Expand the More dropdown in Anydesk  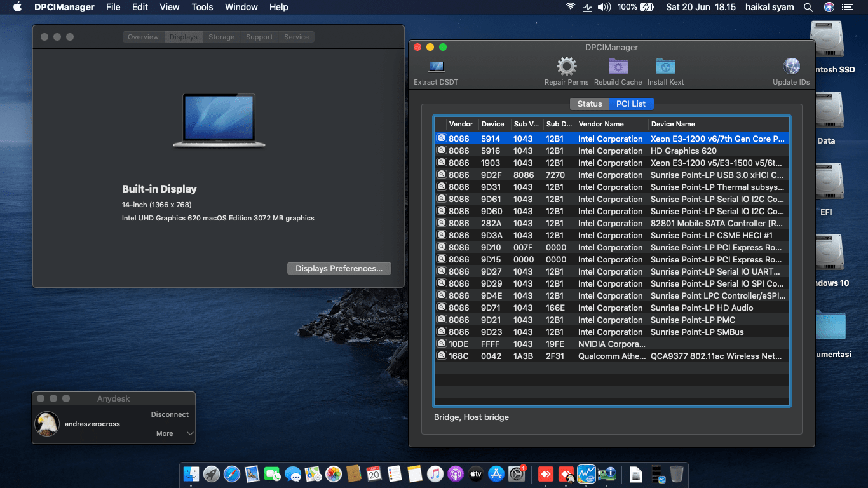170,433
